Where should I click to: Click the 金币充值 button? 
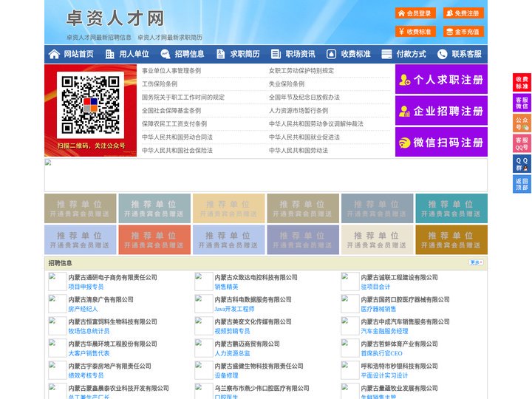tap(463, 32)
